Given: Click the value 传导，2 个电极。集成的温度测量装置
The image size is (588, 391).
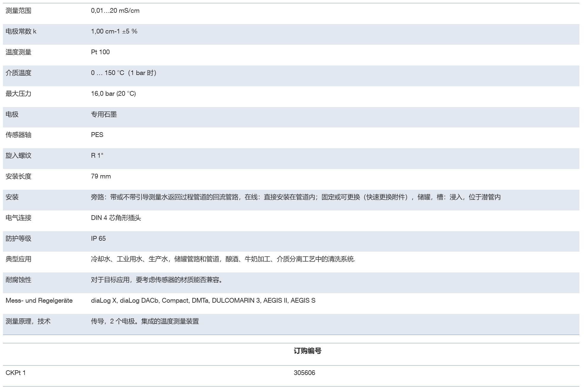Looking at the screenshot, I should (x=145, y=321).
